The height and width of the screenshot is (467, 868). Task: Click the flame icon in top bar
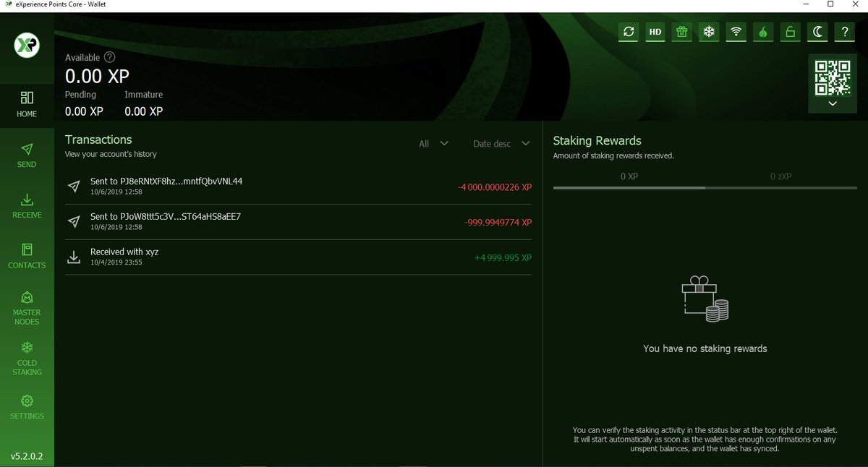coord(762,32)
